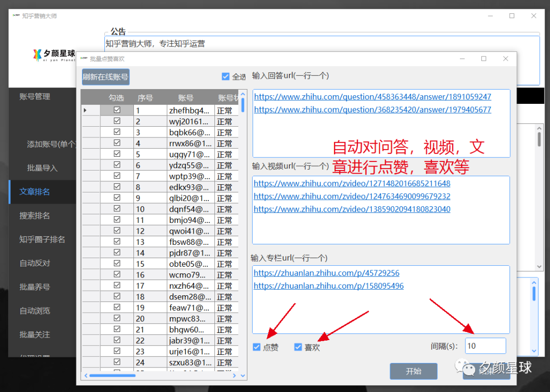Click inside the 输入专栏url text area
550x392 pixels.
point(381,300)
